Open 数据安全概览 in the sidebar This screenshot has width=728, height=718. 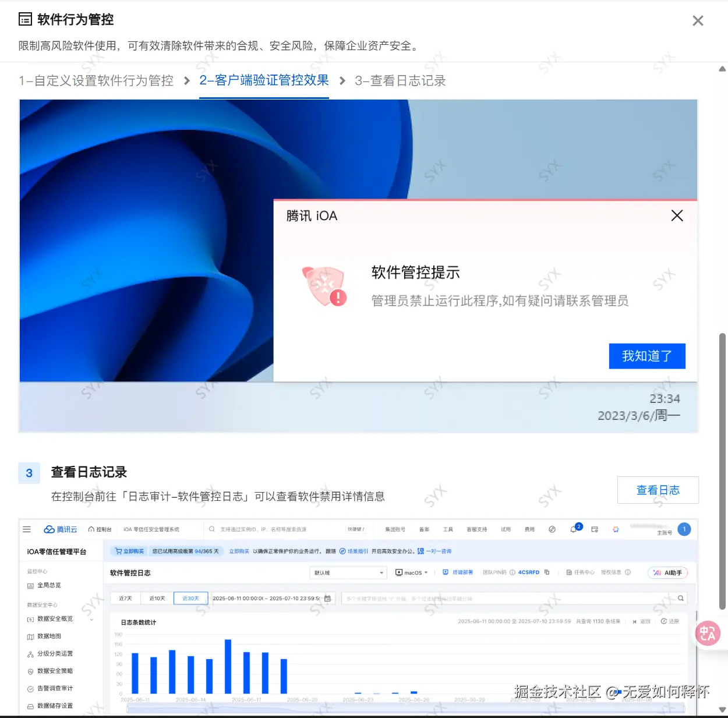point(55,619)
